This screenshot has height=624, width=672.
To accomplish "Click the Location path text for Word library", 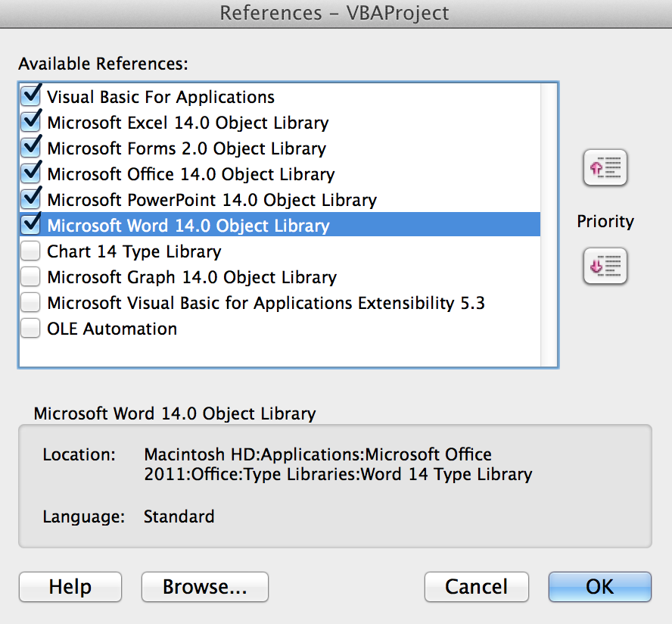I will [x=338, y=464].
